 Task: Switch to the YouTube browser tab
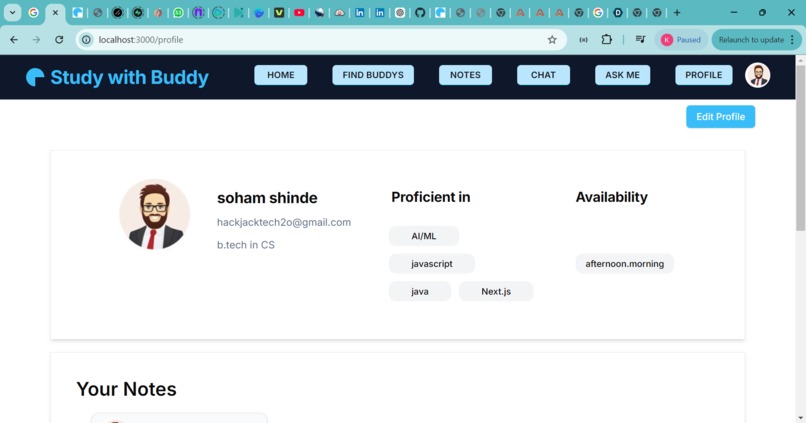(x=299, y=13)
